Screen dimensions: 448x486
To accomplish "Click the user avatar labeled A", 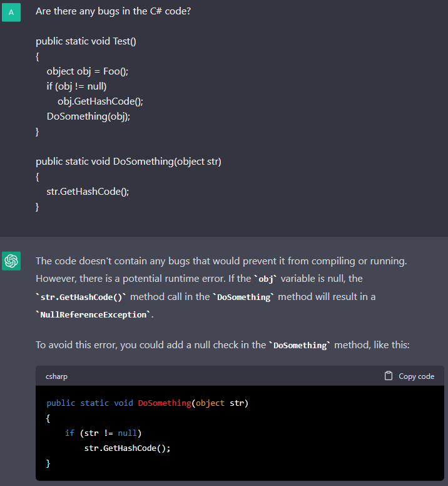I will click(11, 12).
